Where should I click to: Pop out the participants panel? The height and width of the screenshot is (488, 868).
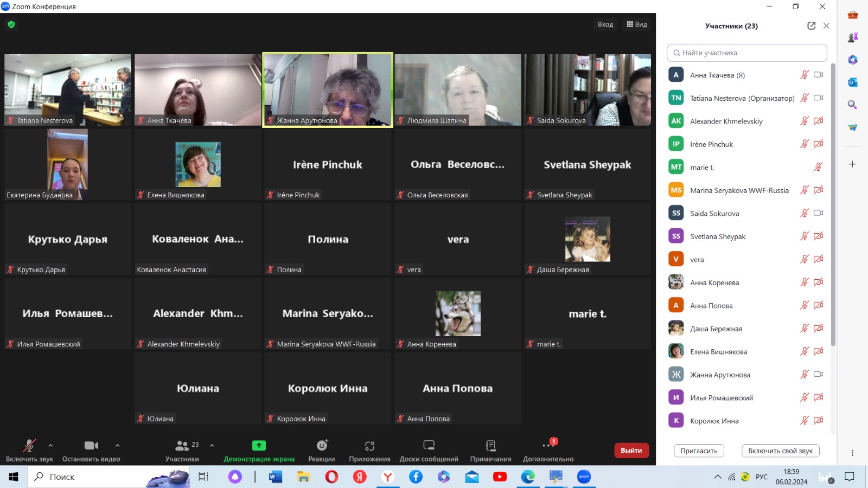pyautogui.click(x=811, y=26)
